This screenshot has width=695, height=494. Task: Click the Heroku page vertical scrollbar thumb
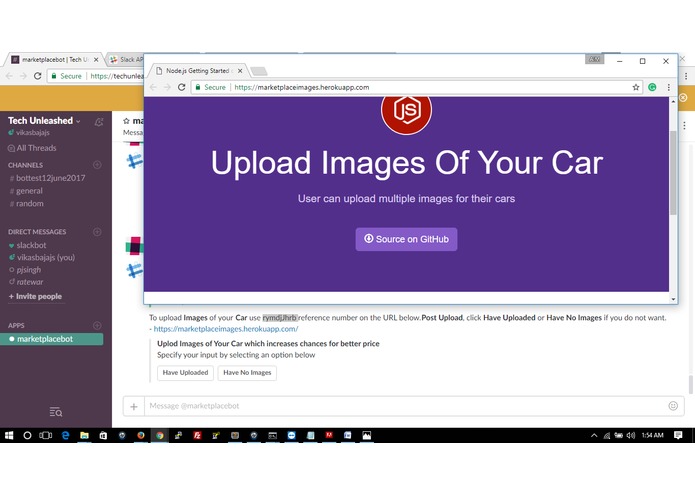[x=673, y=173]
